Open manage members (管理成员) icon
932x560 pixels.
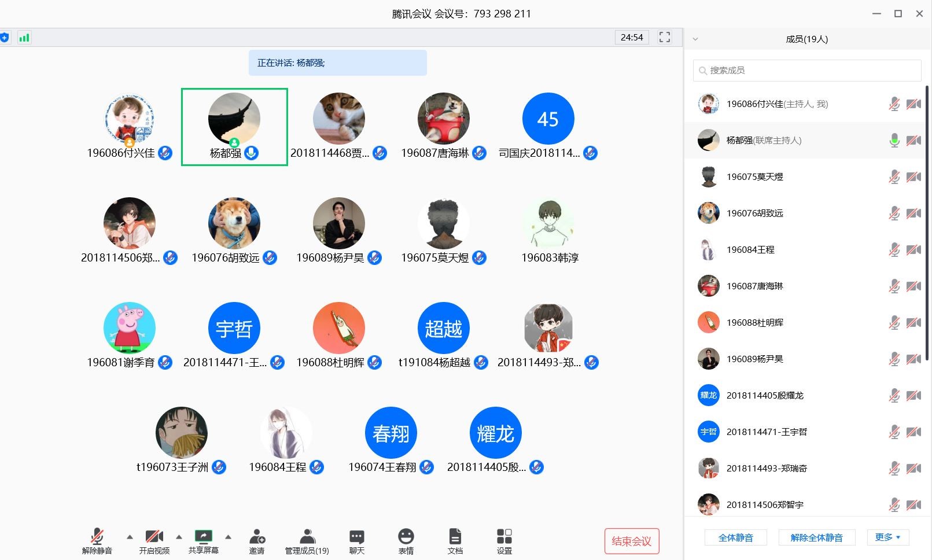(307, 537)
